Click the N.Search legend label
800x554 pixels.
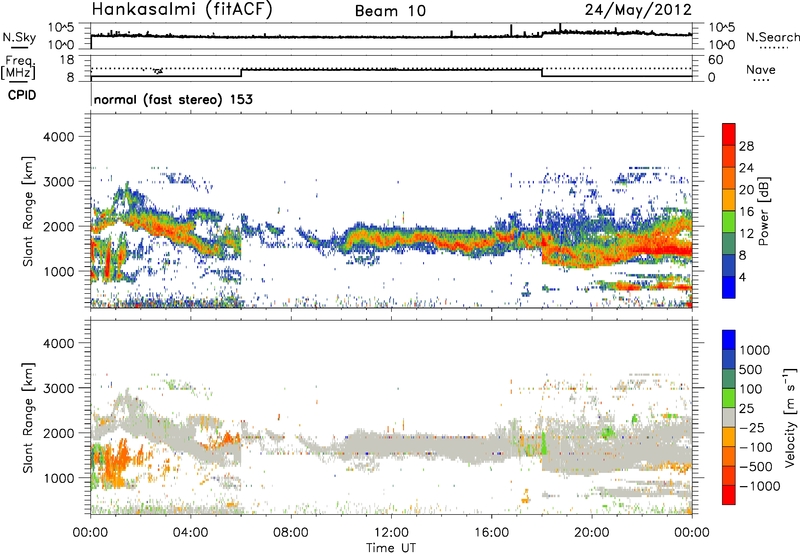point(772,37)
